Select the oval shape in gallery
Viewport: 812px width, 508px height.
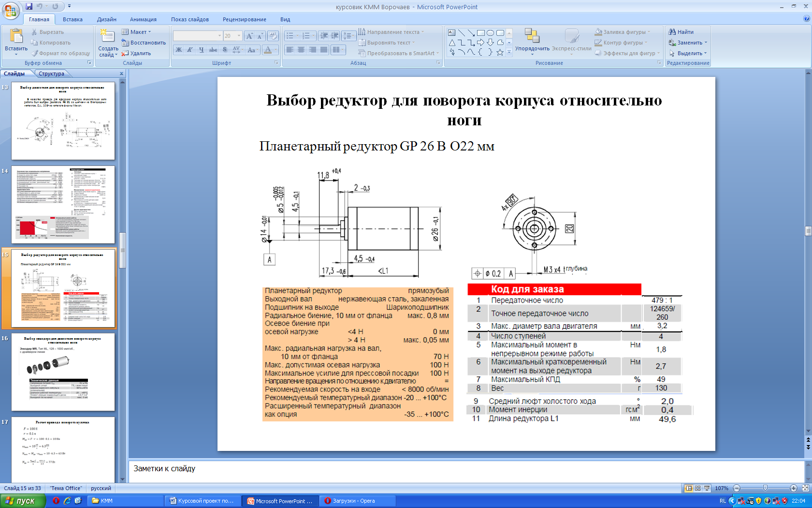[491, 33]
